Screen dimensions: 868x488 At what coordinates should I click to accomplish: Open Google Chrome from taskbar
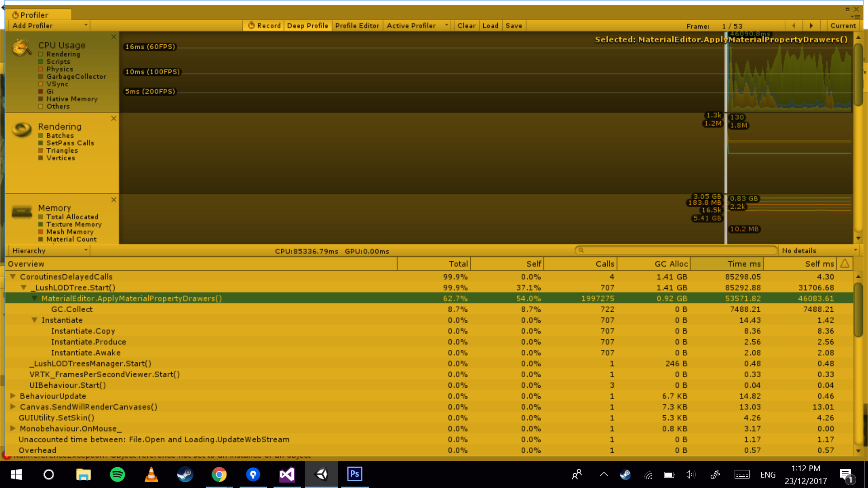(x=219, y=474)
